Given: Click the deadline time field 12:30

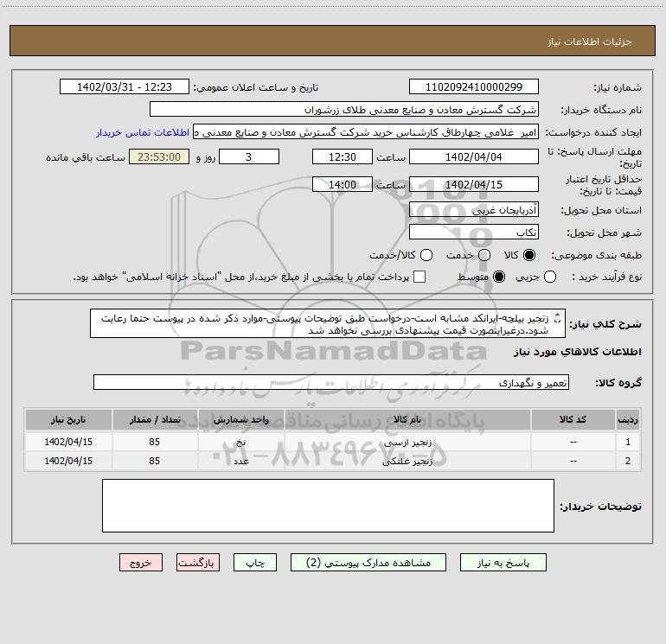Looking at the screenshot, I should (x=343, y=156).
